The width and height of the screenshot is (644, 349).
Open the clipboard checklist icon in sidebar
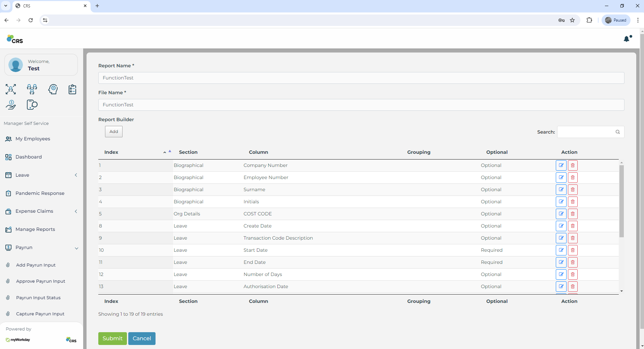(72, 89)
